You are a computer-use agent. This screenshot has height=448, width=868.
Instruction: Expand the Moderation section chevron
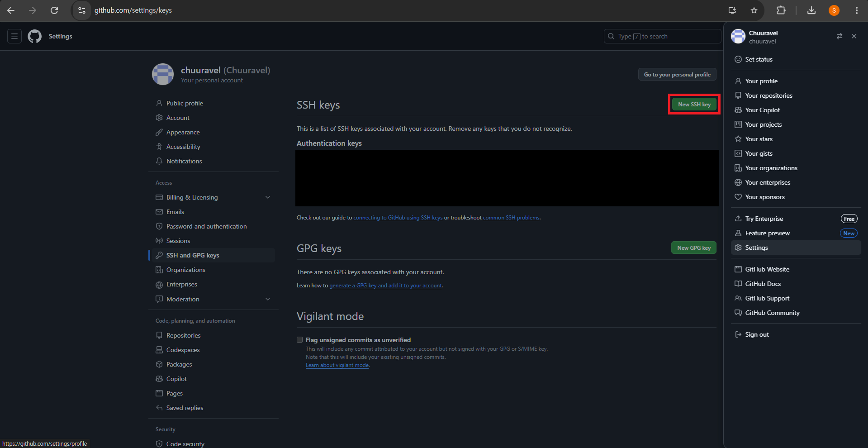coord(268,299)
